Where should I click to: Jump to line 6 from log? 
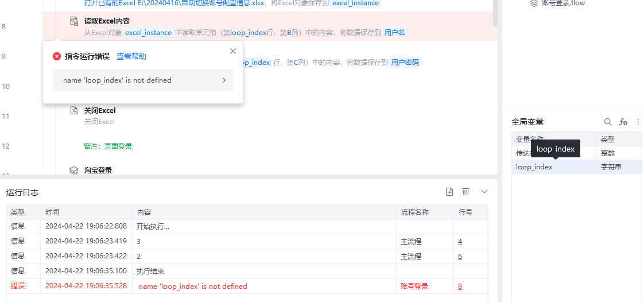tap(460, 257)
